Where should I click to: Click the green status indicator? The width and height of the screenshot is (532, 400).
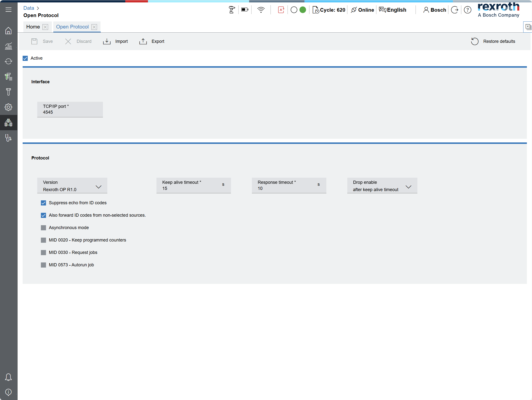[303, 10]
